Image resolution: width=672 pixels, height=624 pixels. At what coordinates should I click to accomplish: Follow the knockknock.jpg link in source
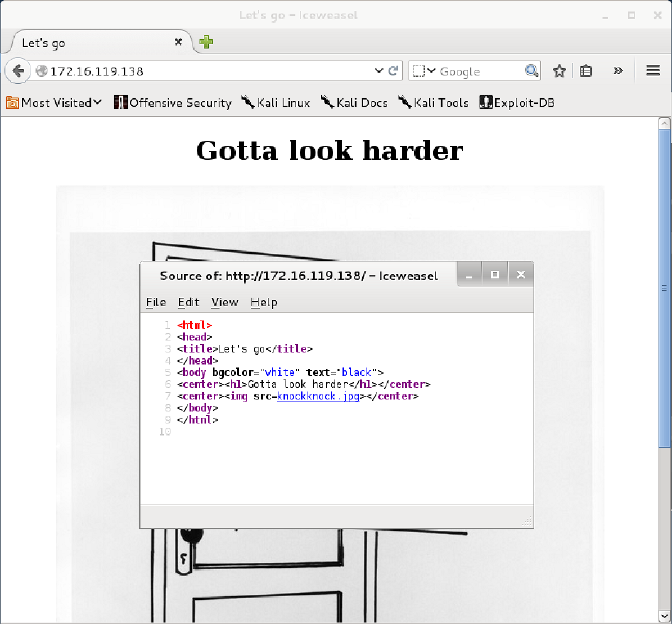coord(318,396)
